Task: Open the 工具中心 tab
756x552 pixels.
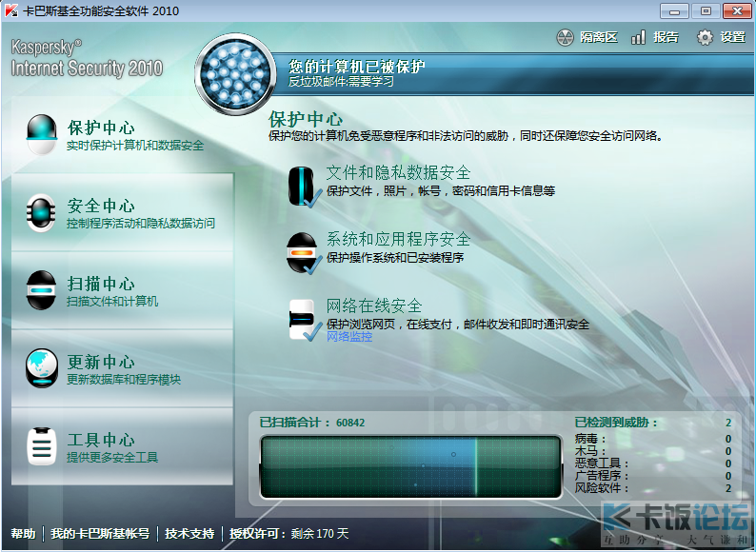Action: tap(123, 447)
